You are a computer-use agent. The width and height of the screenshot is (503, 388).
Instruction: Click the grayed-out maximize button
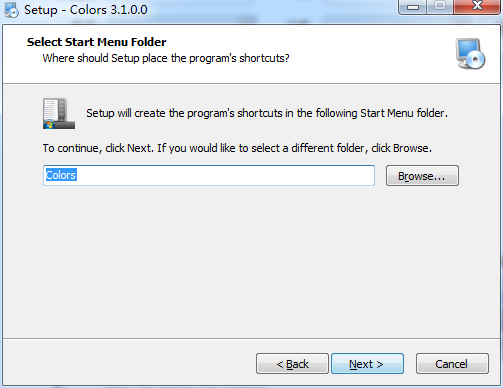pyautogui.click(x=440, y=7)
